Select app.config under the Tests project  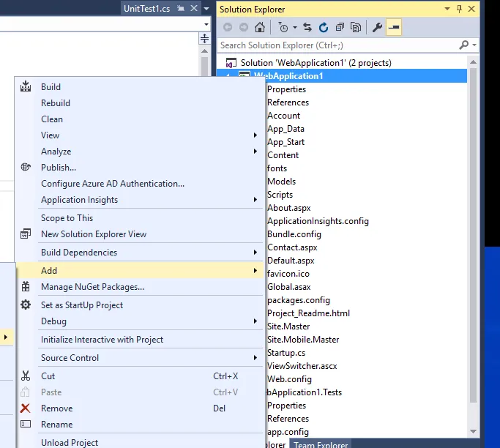[x=288, y=432]
